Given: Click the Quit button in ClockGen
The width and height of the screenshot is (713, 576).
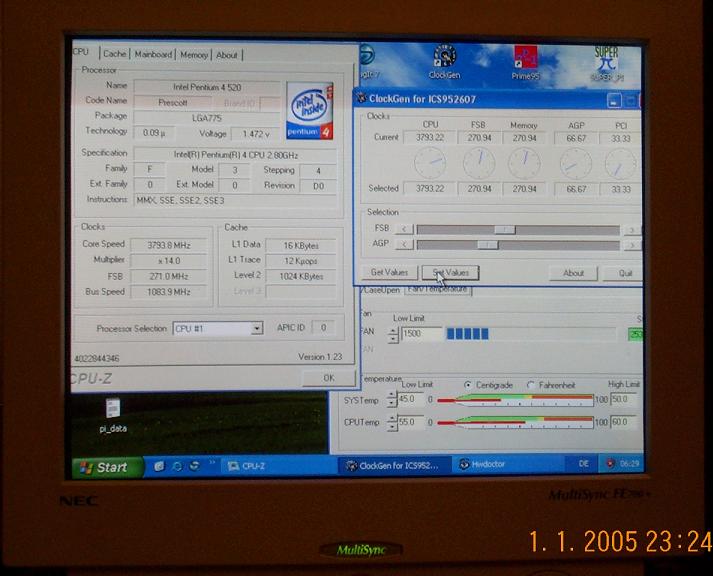Looking at the screenshot, I should tap(624, 273).
